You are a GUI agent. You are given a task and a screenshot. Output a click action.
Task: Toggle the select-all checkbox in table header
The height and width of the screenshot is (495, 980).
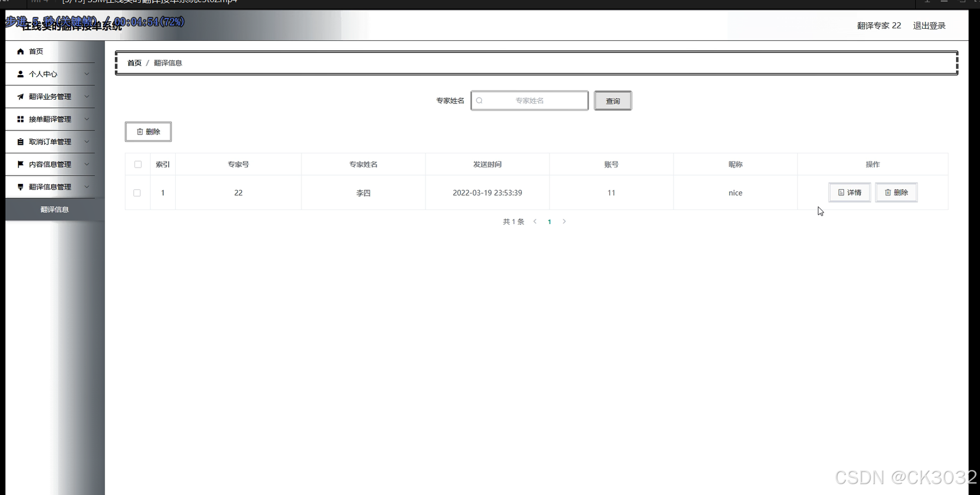pyautogui.click(x=138, y=164)
